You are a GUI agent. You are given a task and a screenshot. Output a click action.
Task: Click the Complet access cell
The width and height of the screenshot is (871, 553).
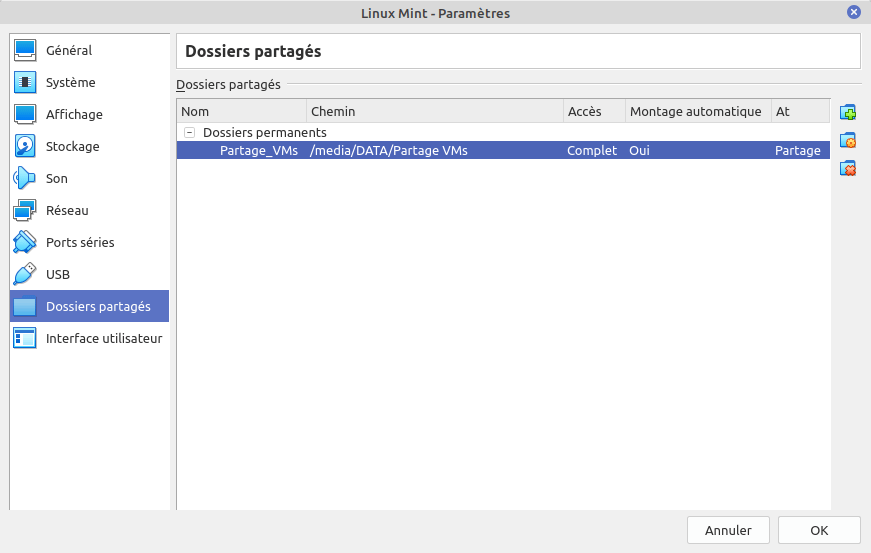[x=592, y=150]
